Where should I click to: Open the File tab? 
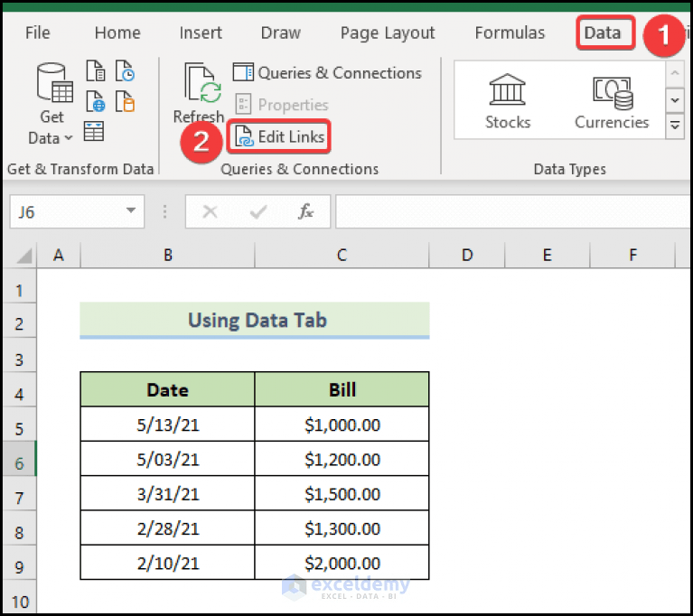click(38, 33)
